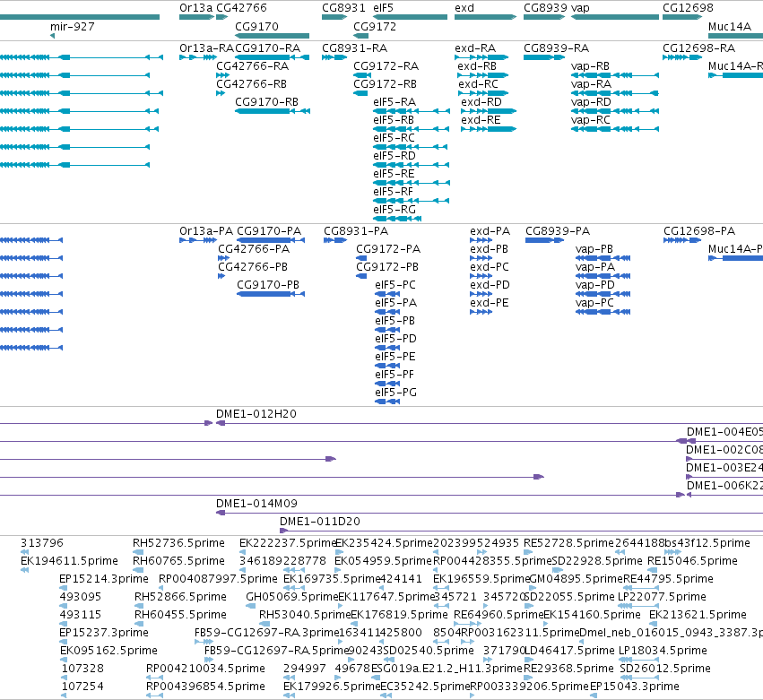Click EST LP18034.5prime label
763x700 pixels.
tap(663, 651)
